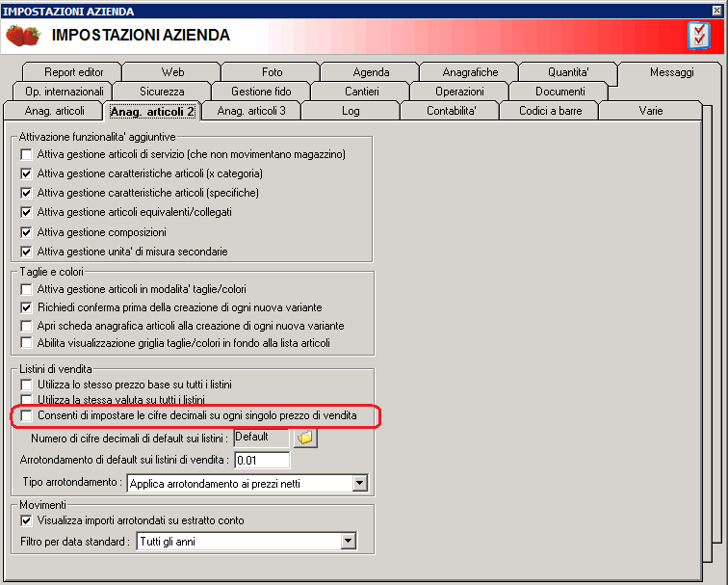Open the Anagrafiche tab
This screenshot has width=728, height=585.
[x=470, y=72]
